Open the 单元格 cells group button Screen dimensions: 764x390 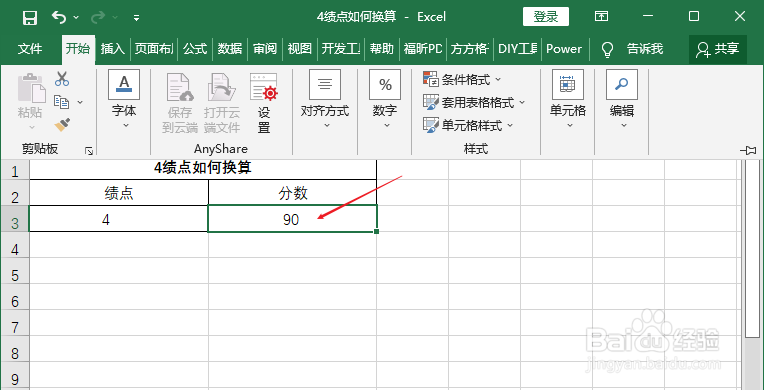[568, 100]
